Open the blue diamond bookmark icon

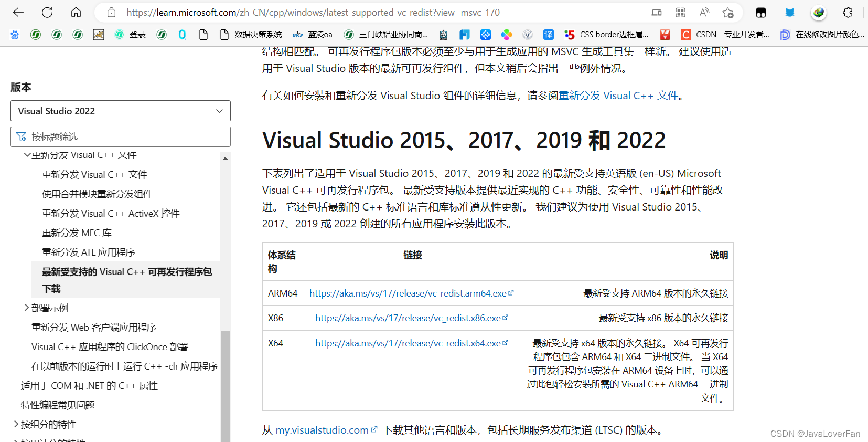click(x=486, y=35)
